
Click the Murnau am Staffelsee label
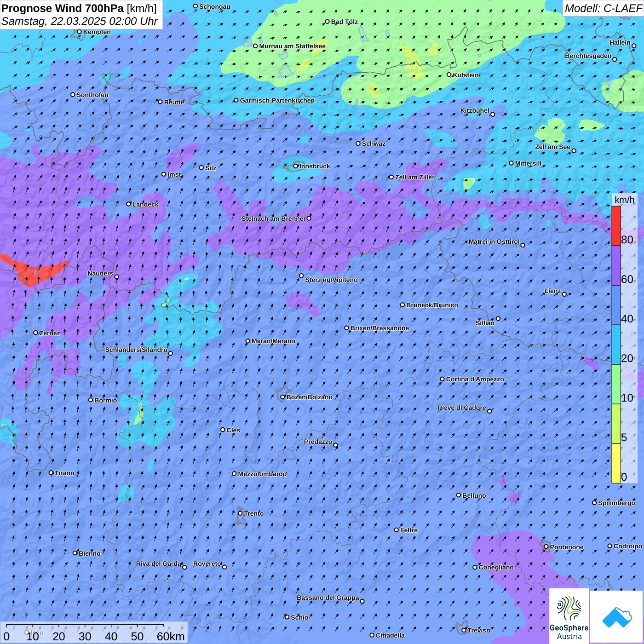[x=292, y=46]
